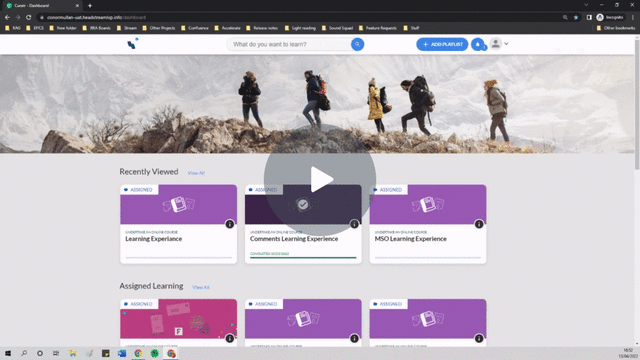Click the user profile avatar icon
640x360 pixels.
(x=496, y=44)
